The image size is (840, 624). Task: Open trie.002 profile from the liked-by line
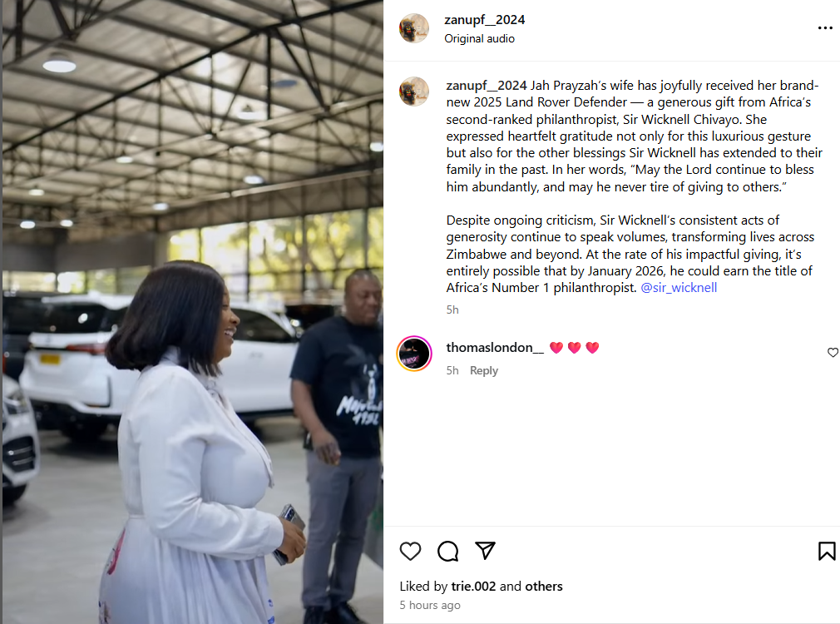[473, 587]
